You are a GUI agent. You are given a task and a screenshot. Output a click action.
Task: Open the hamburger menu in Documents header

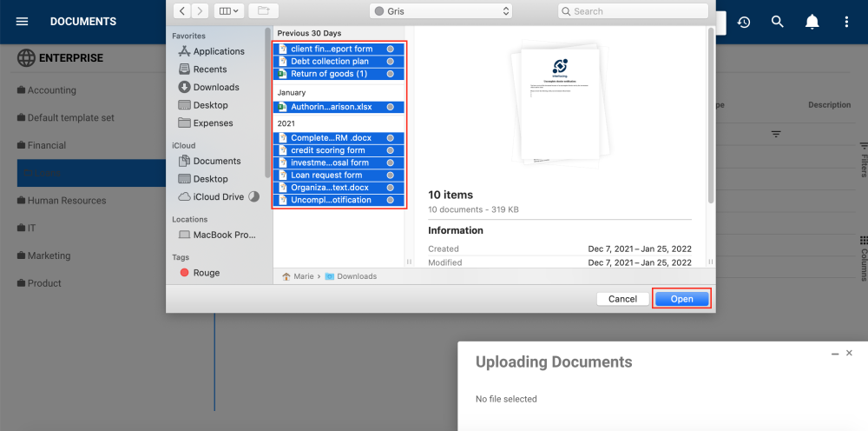23,22
